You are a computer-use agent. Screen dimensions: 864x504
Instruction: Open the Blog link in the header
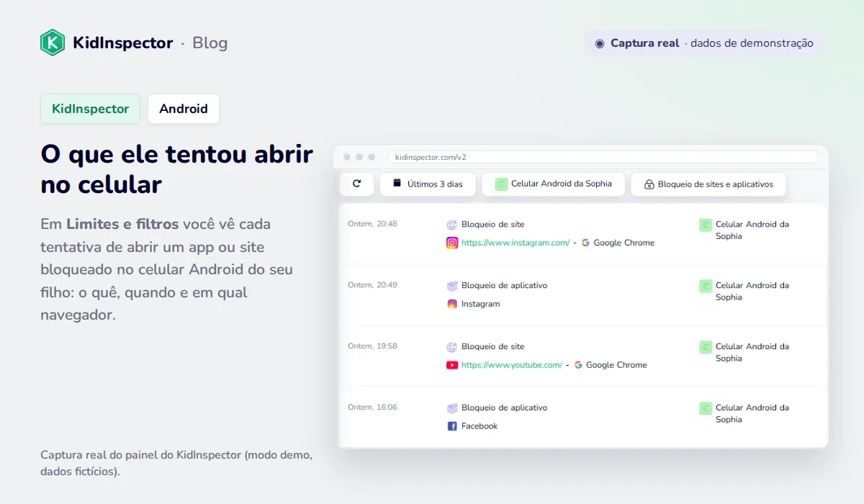210,43
